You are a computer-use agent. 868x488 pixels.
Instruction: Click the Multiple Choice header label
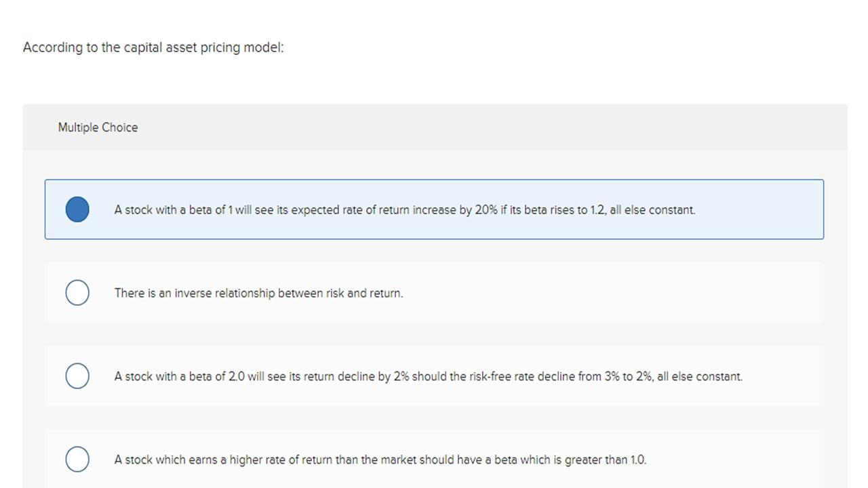[98, 127]
